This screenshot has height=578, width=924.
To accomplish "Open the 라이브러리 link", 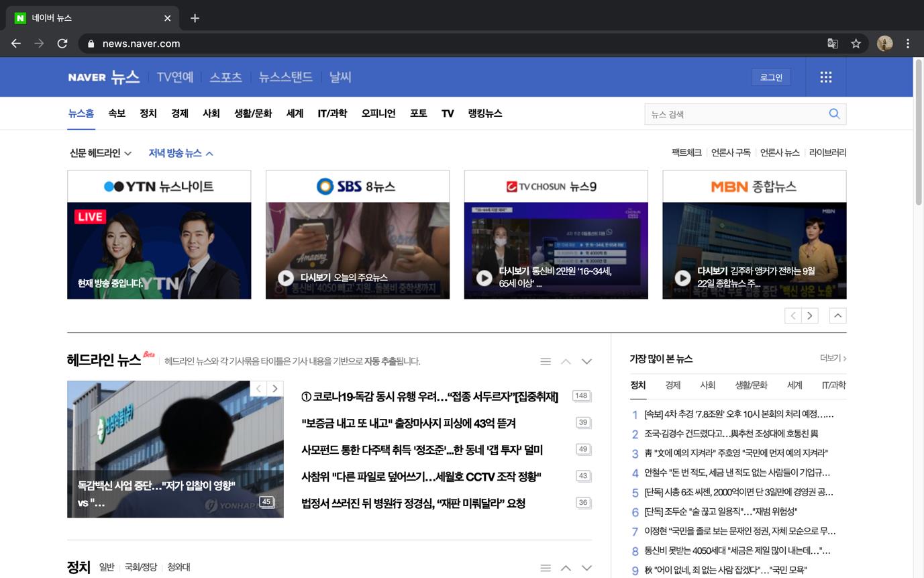I will pos(828,153).
